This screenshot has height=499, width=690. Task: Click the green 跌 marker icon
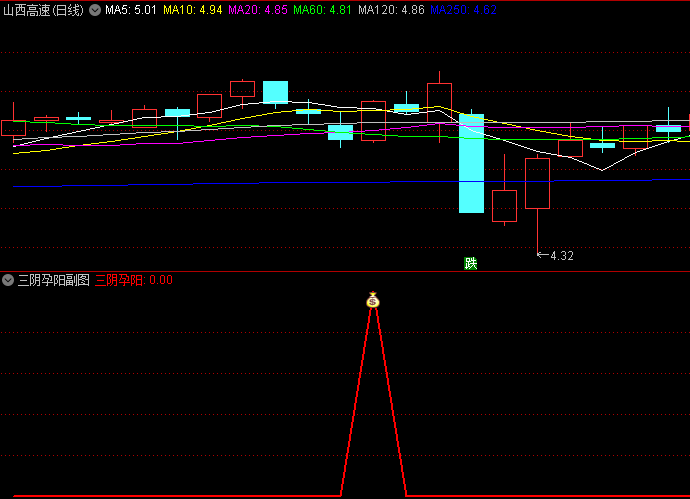[470, 263]
